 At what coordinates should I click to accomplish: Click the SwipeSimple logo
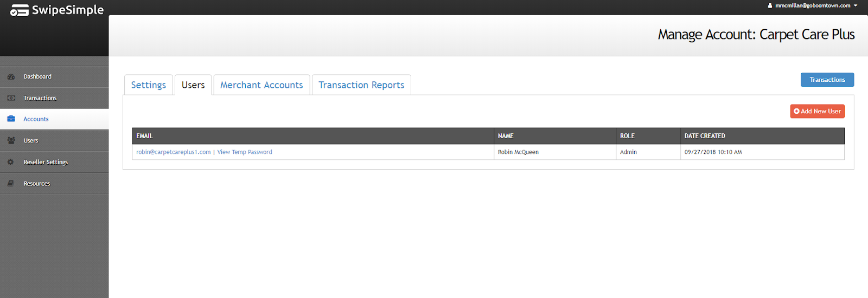[x=57, y=10]
